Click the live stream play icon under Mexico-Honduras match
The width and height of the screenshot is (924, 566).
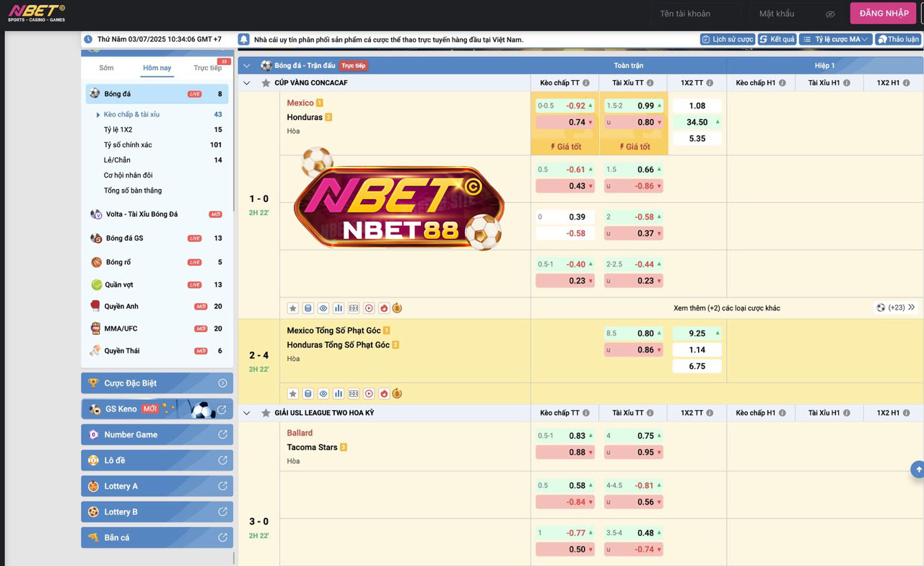click(x=369, y=308)
